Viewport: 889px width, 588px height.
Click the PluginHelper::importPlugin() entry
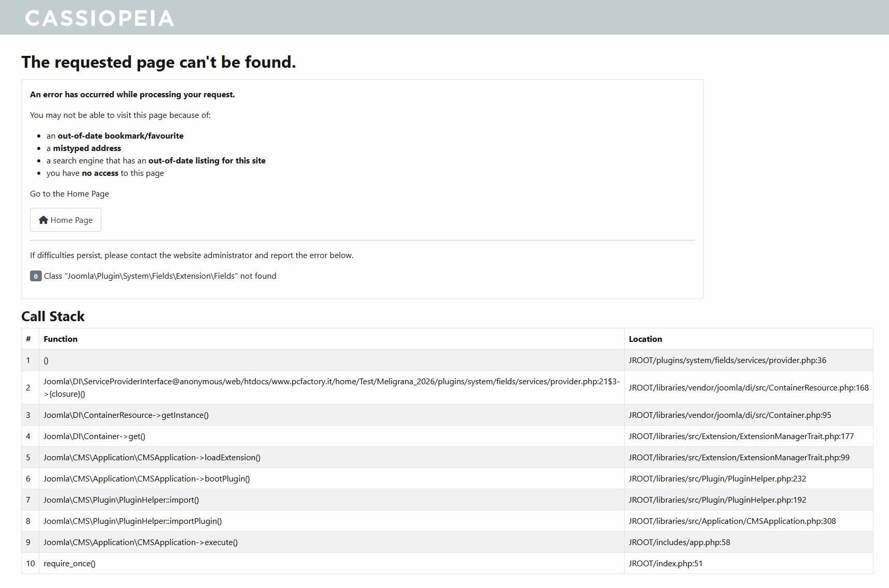pos(133,521)
